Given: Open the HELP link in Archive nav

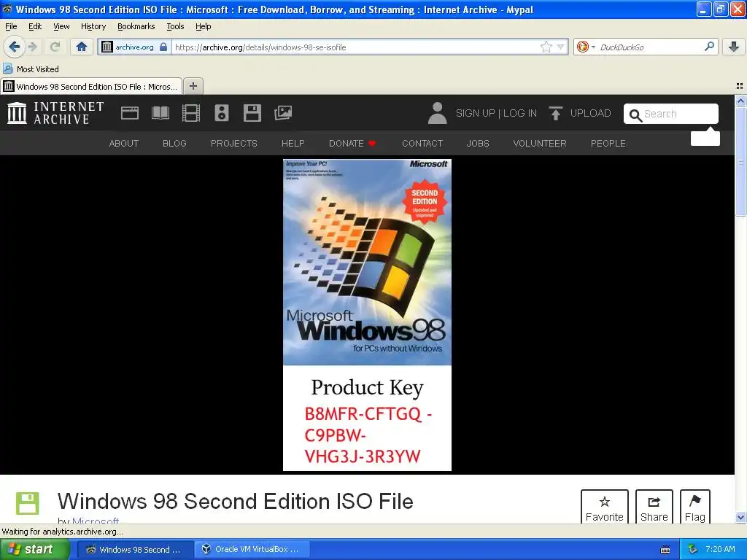Looking at the screenshot, I should tap(293, 144).
